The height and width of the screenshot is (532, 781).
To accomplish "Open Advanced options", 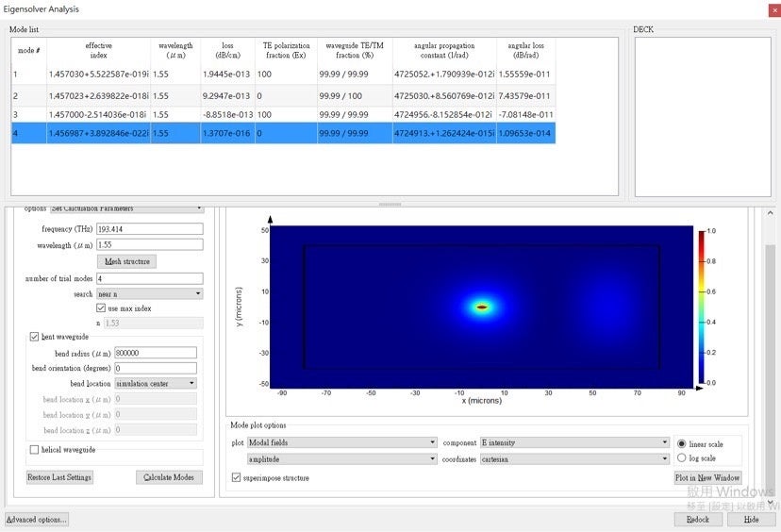I will 37,520.
